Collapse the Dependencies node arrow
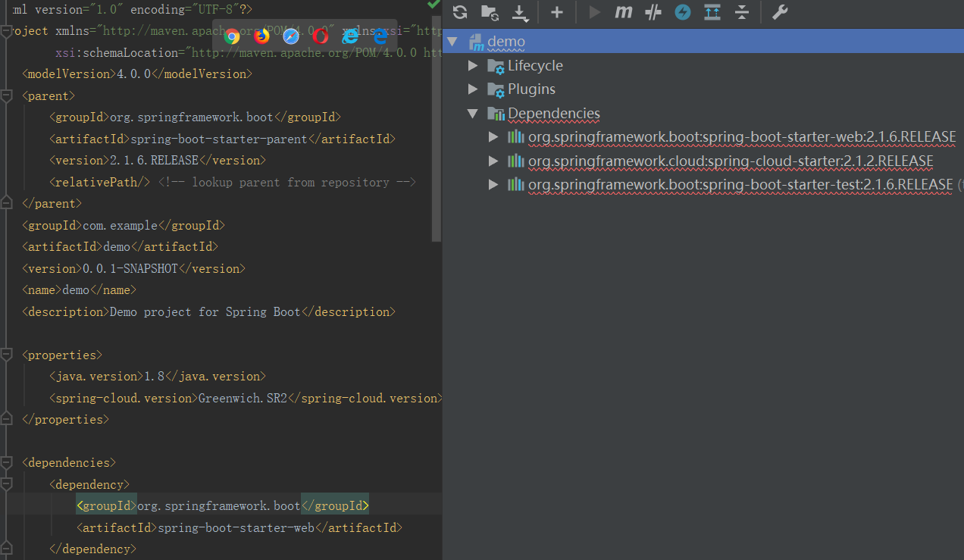Screen dimensions: 964x560 [473, 113]
